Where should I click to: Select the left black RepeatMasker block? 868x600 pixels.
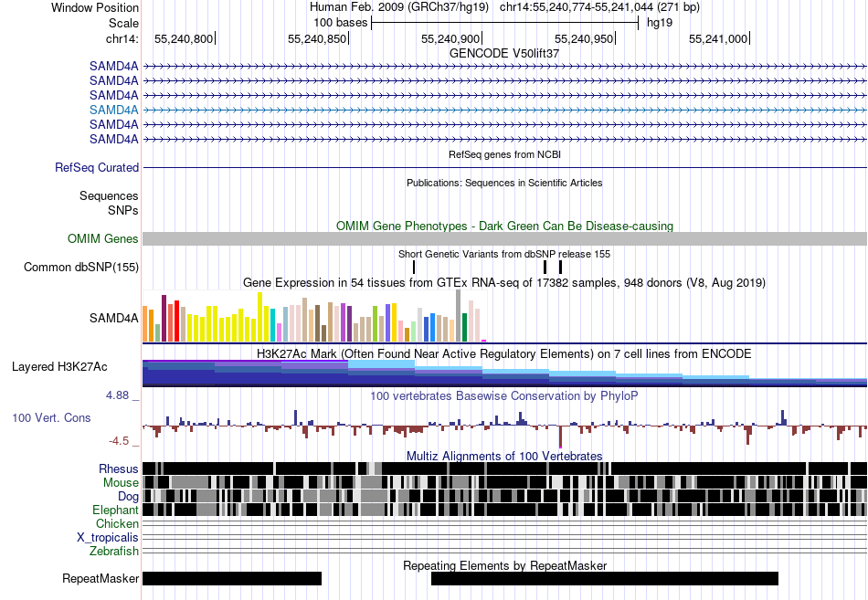click(x=232, y=578)
